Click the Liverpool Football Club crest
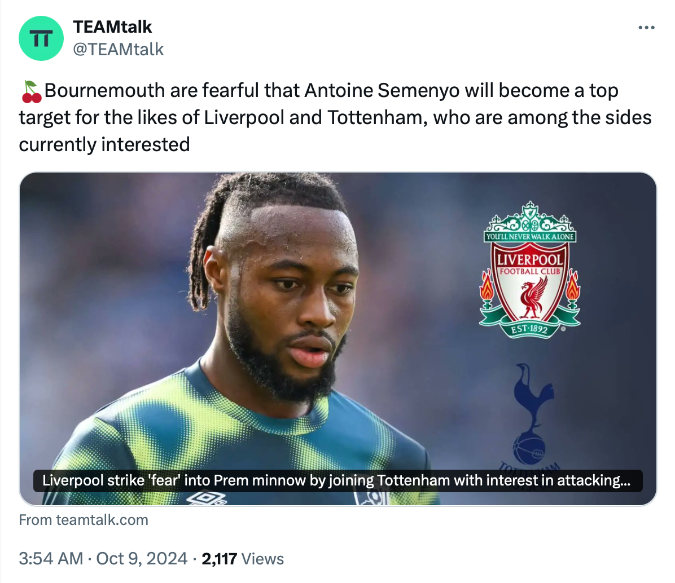Image resolution: width=675 pixels, height=583 pixels. (x=530, y=268)
